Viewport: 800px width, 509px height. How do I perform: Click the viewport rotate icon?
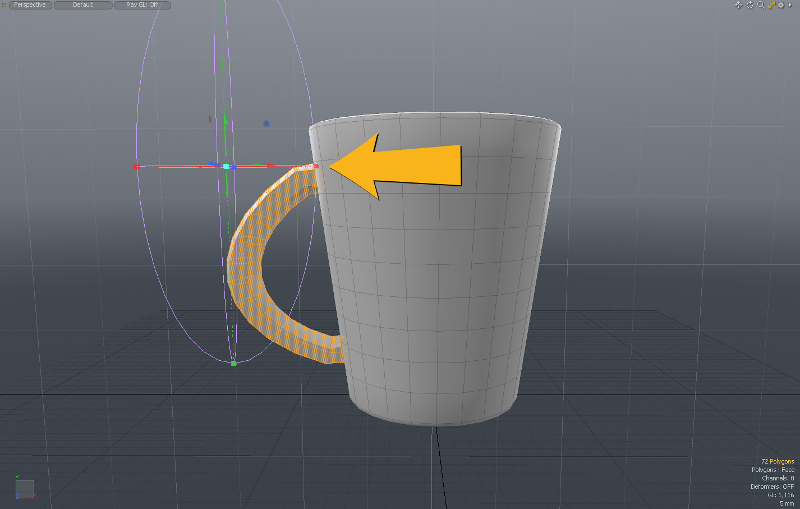[749, 5]
